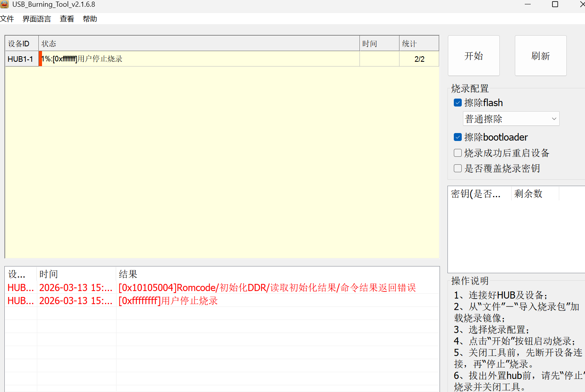This screenshot has width=585, height=392.
Task: Maximize the USB Burning Tool window
Action: (555, 4)
